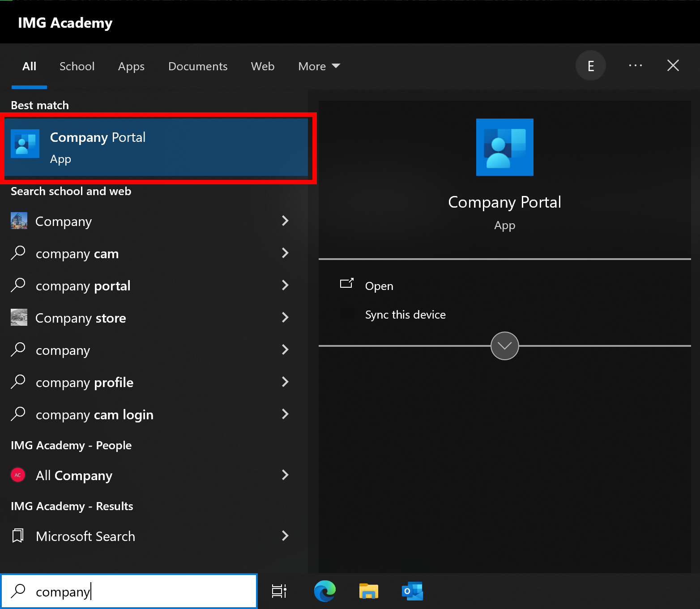Expand the company portal suggestion arrow
This screenshot has height=609, width=700.
285,285
